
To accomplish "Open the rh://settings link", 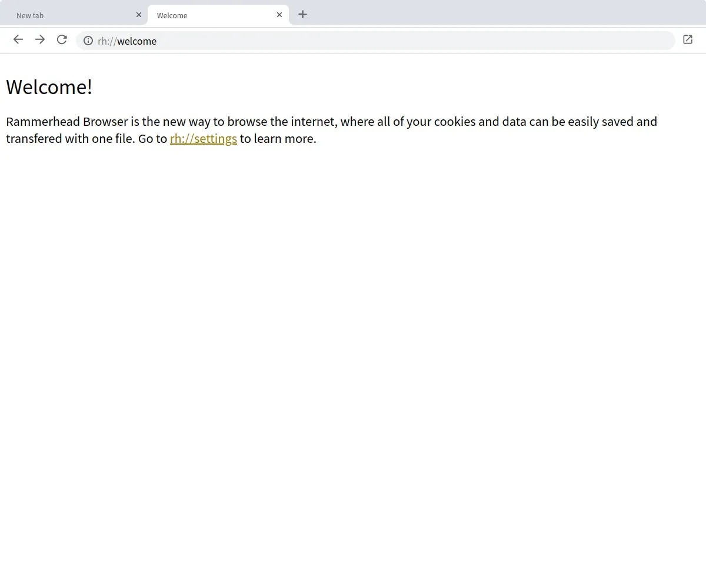I will [x=204, y=139].
